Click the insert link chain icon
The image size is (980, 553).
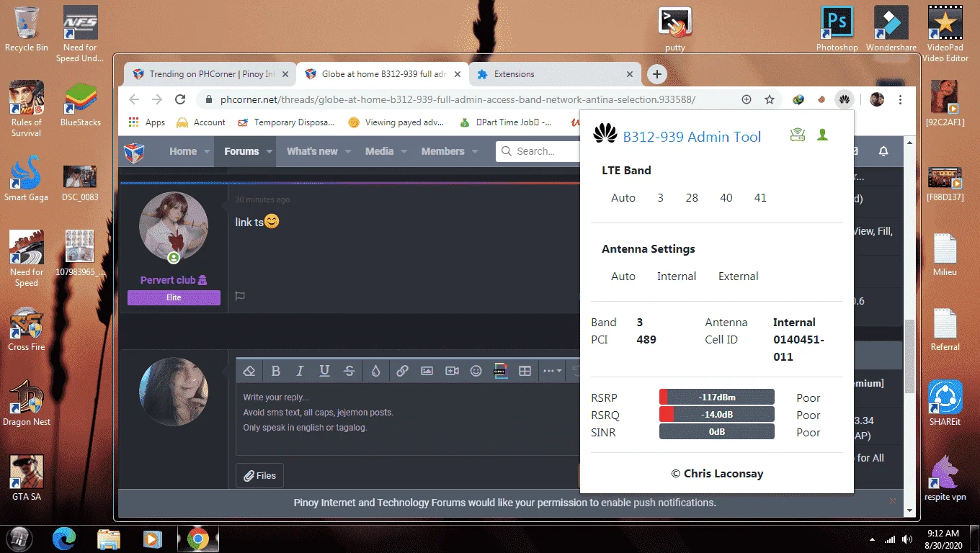click(402, 371)
